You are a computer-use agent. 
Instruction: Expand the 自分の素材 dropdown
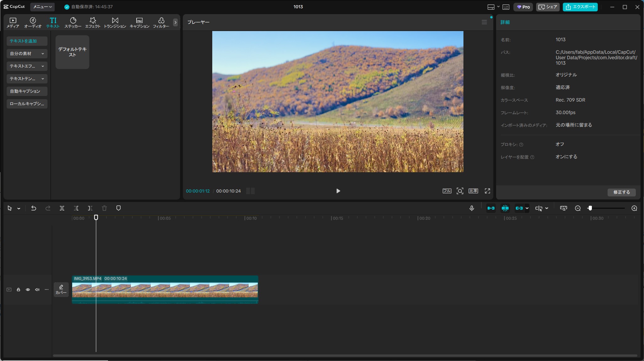(27, 54)
